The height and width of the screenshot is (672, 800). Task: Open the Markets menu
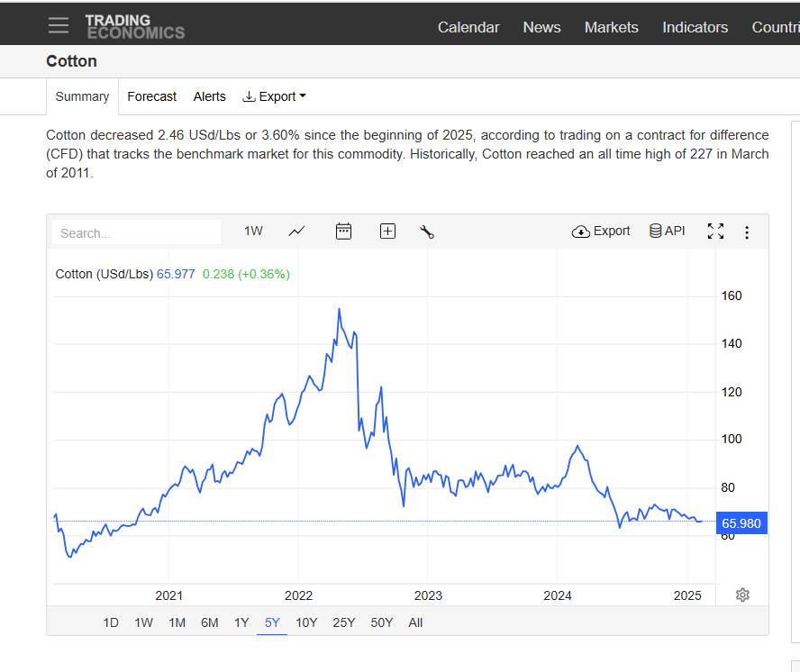[611, 27]
